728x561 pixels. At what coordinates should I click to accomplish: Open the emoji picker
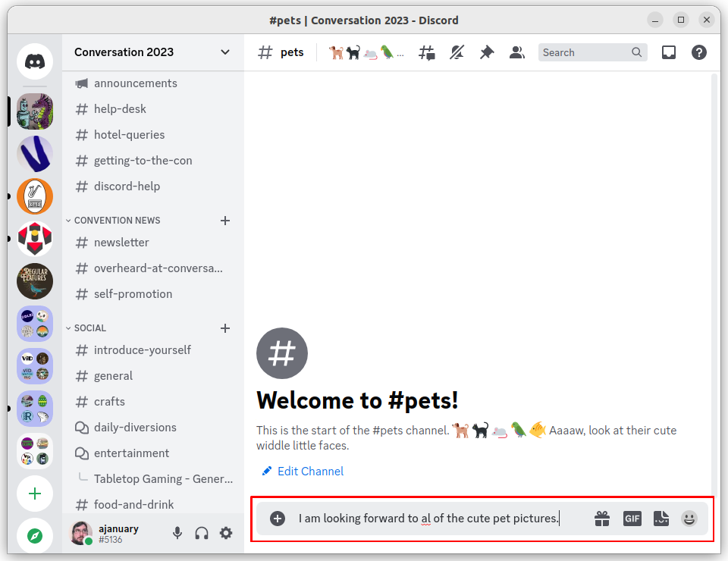click(x=689, y=519)
